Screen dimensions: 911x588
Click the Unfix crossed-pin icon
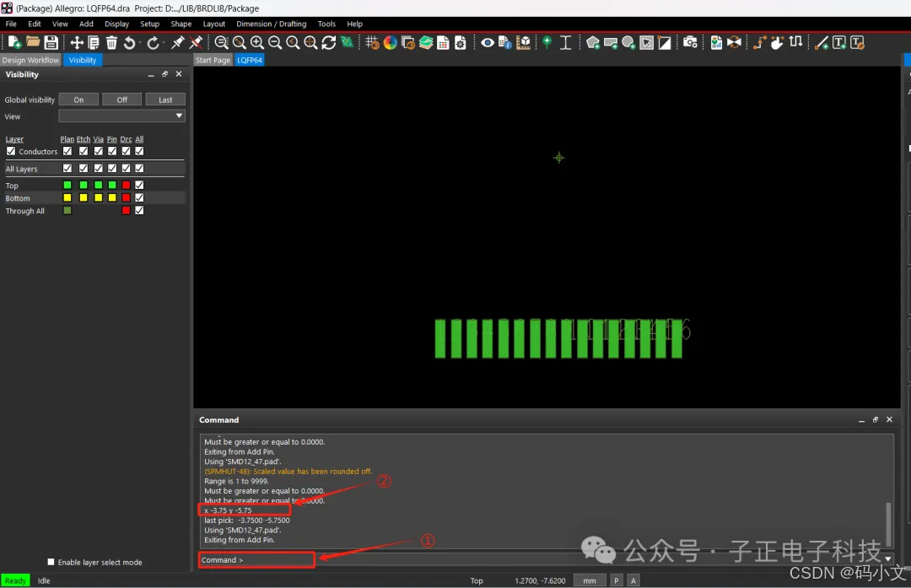click(x=196, y=42)
